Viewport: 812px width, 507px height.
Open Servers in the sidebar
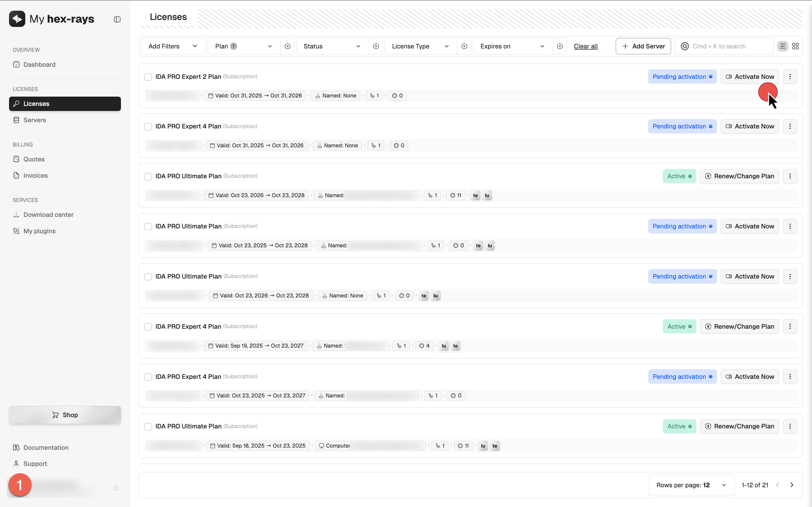point(35,120)
